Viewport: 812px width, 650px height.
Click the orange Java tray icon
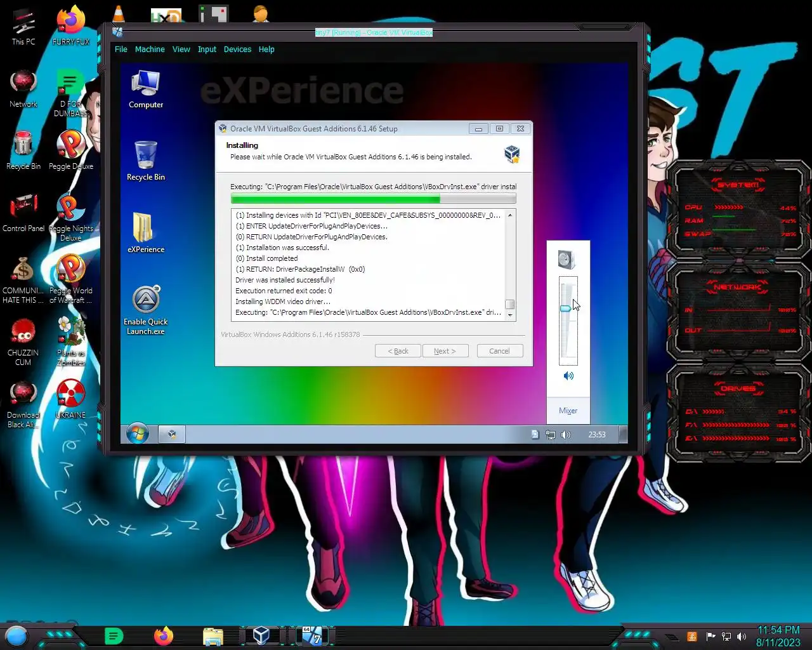click(x=692, y=637)
